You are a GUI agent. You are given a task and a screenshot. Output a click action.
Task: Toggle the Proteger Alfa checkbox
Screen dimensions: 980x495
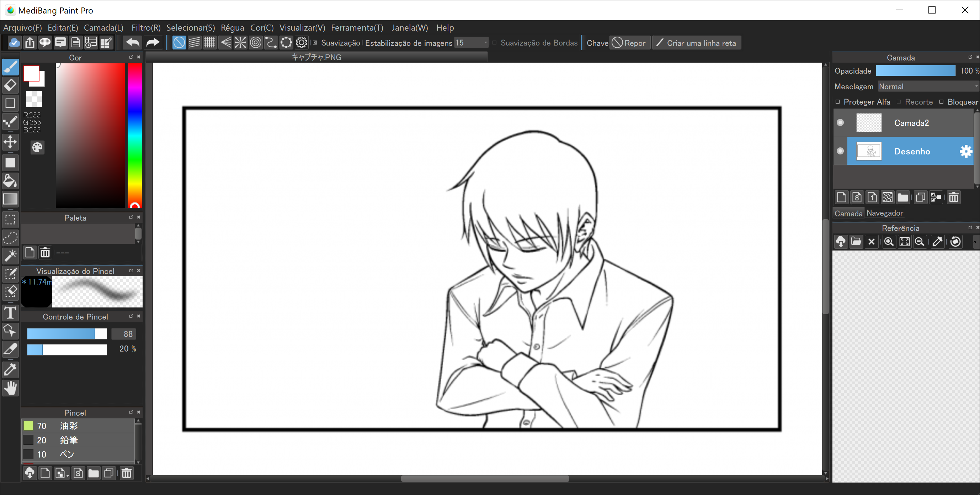837,102
